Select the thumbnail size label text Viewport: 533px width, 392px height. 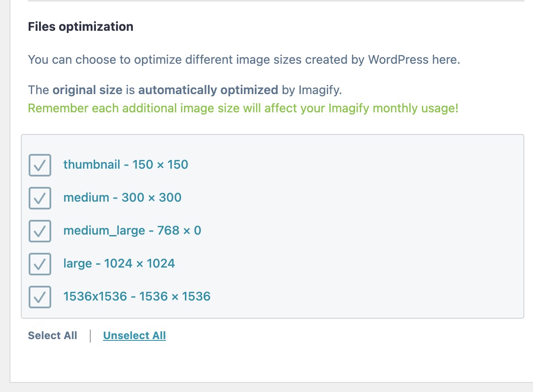click(125, 165)
